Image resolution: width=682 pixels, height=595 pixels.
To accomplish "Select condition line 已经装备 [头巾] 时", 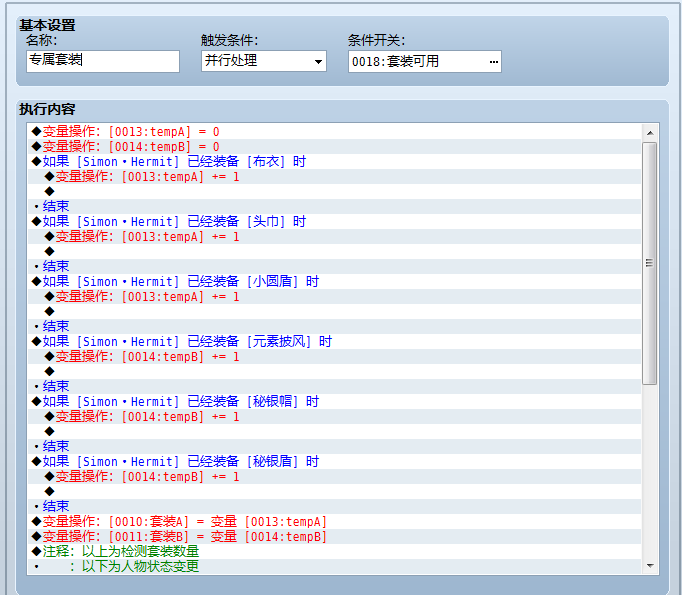I will coord(334,221).
